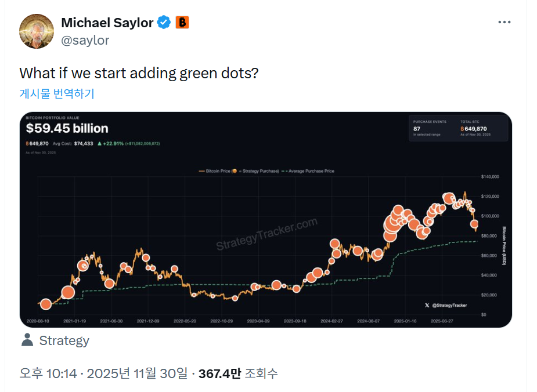This screenshot has height=392, width=537.
Task: Open the 367.4만 조회수 view count
Action: pos(238,373)
